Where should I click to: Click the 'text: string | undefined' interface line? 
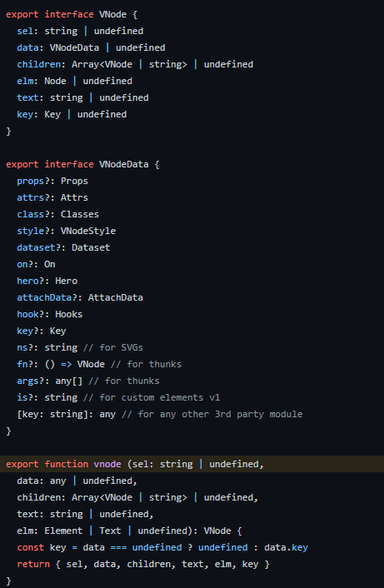click(82, 98)
